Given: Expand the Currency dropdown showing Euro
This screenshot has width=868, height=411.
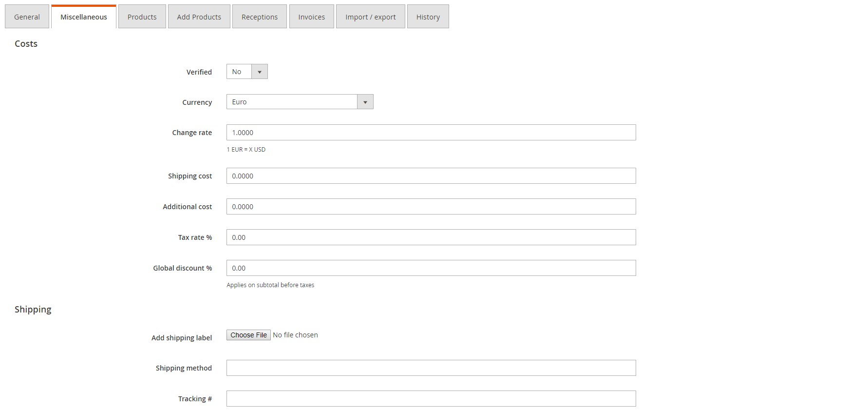Looking at the screenshot, I should point(300,102).
